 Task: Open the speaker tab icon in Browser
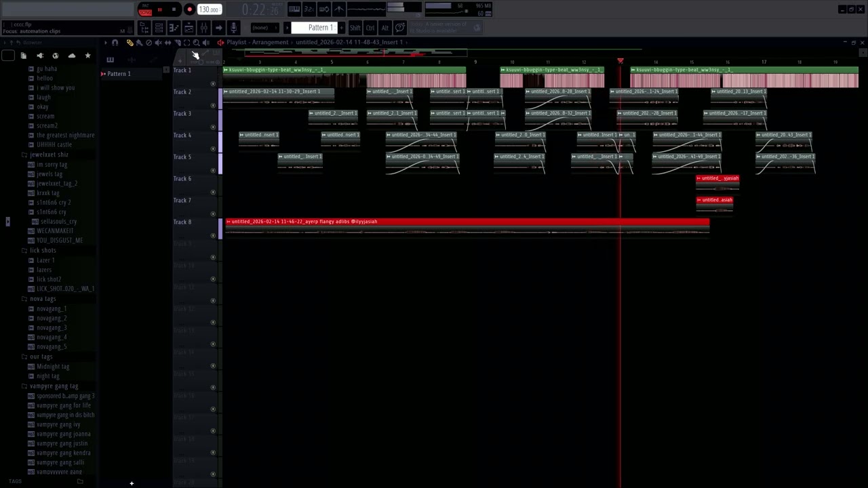[x=39, y=56]
